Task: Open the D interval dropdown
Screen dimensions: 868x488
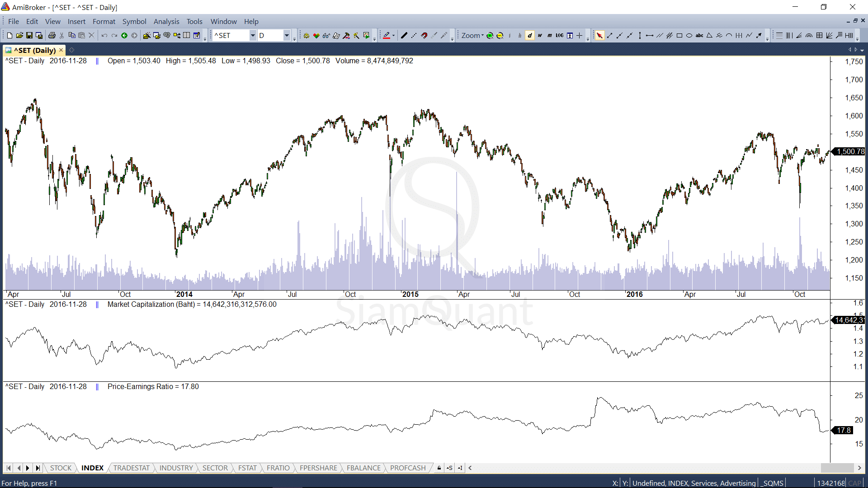Action: pyautogui.click(x=287, y=36)
